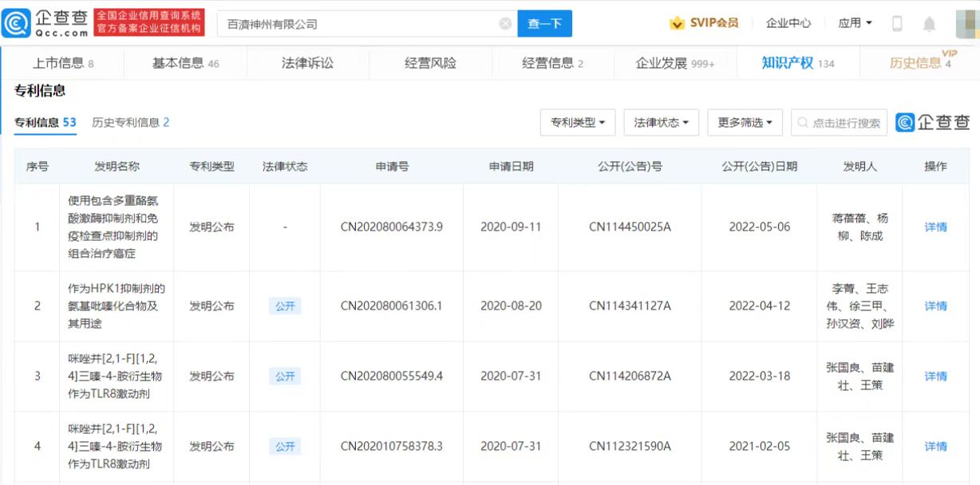Screen dimensions: 980x485
Task: Click inventors 蒋蓓蓓、杨柳、陈成
Action: (859, 227)
